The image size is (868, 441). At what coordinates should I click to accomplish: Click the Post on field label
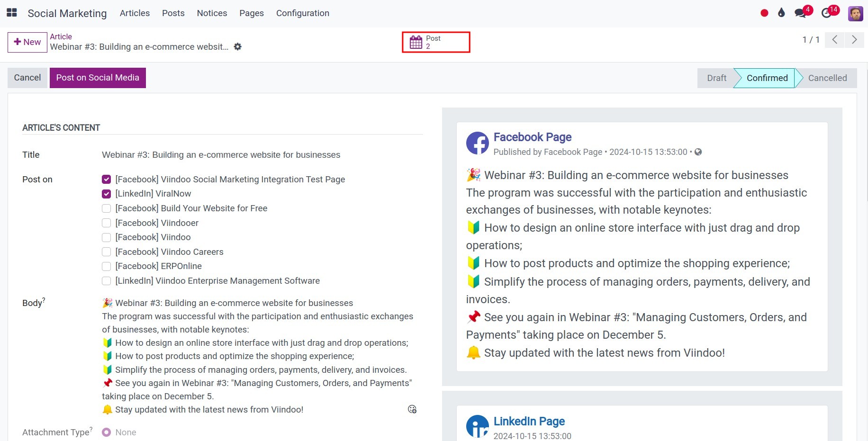point(37,180)
